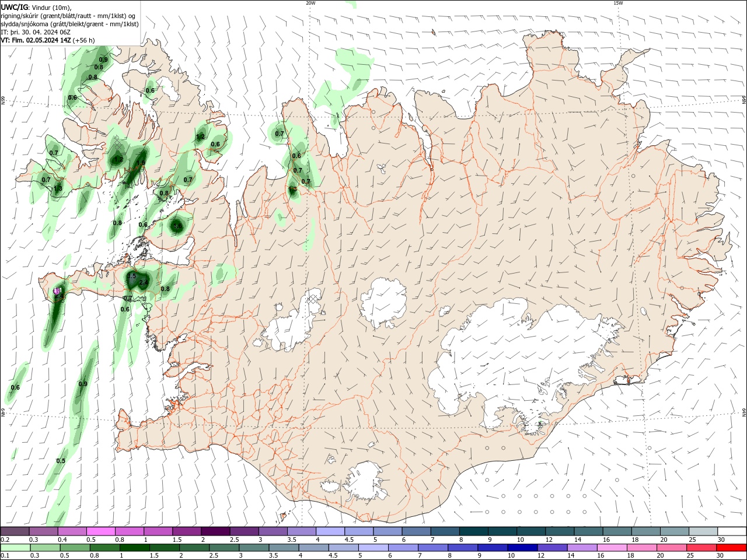Click the '20W' longitude label at top
Viewport: 747px width, 560px height.
310,3
